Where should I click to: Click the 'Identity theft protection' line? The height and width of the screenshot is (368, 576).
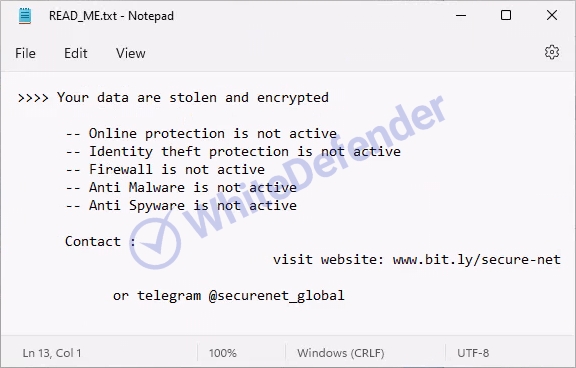(233, 152)
